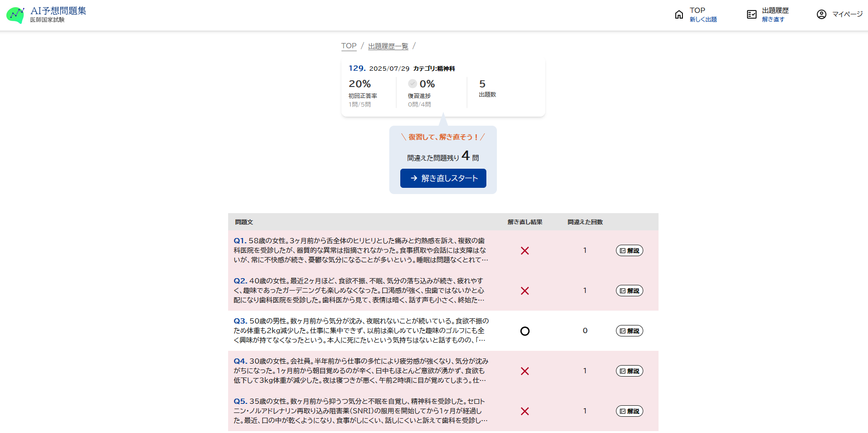The width and height of the screenshot is (868, 433).
Task: Click the 20% 初回正答率 value
Action: (x=360, y=84)
